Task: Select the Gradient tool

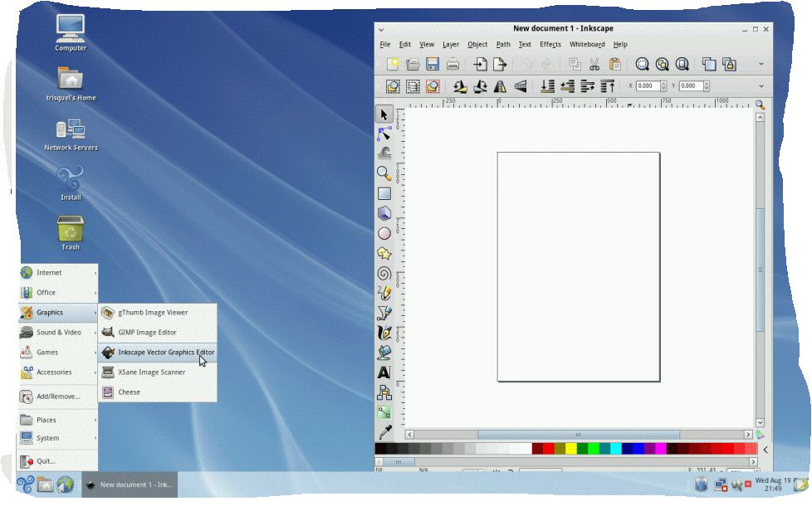Action: pos(384,412)
